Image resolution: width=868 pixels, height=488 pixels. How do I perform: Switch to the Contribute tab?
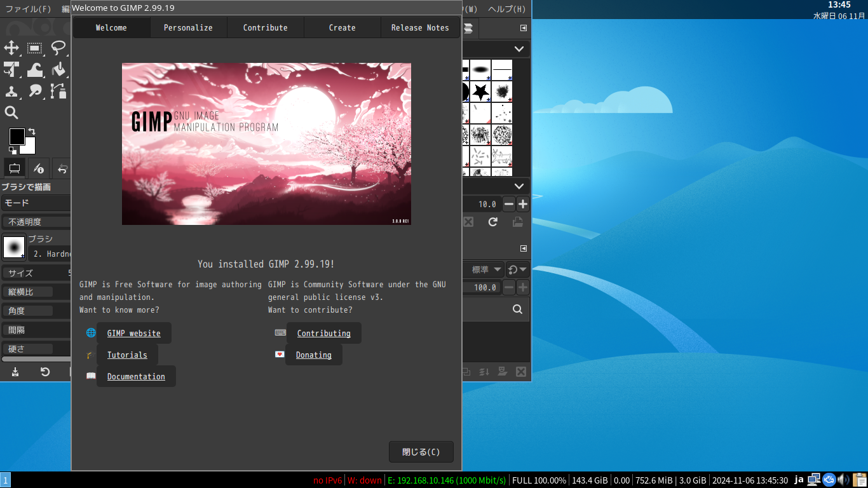(x=266, y=27)
